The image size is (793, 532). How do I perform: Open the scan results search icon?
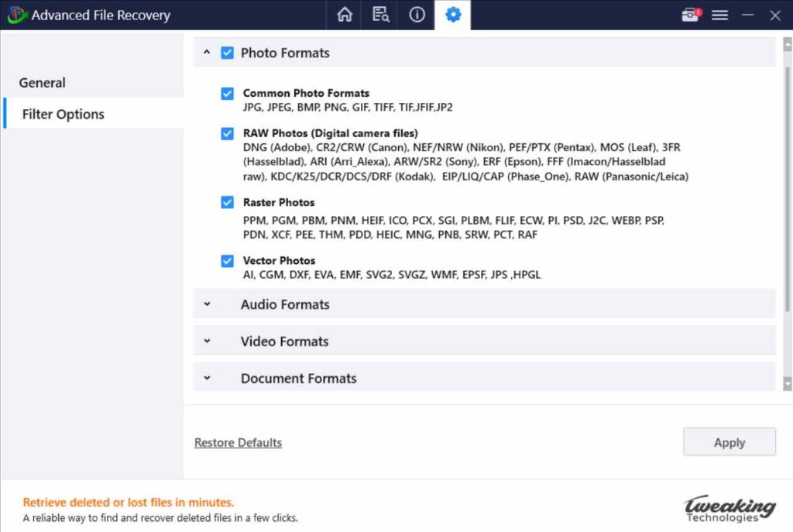point(380,15)
